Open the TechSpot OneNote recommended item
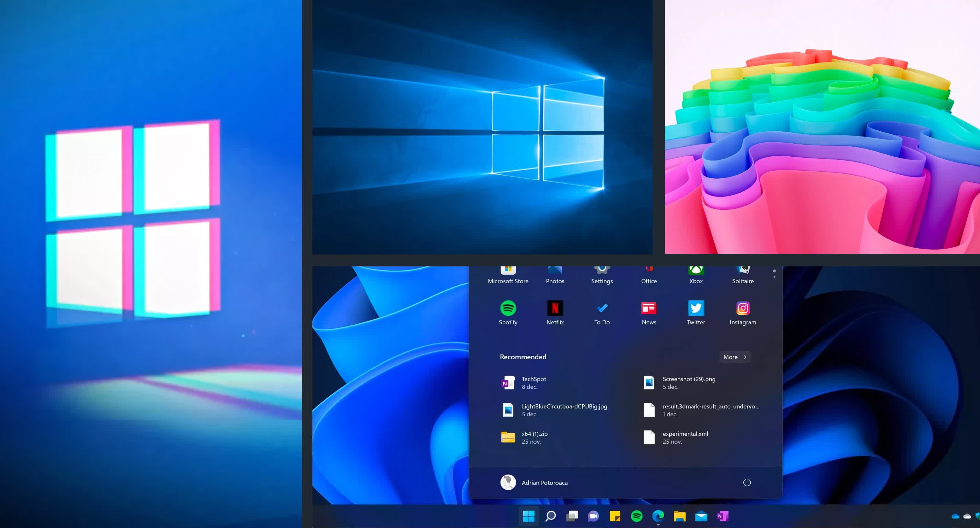Screen dimensions: 980x528 [534, 383]
